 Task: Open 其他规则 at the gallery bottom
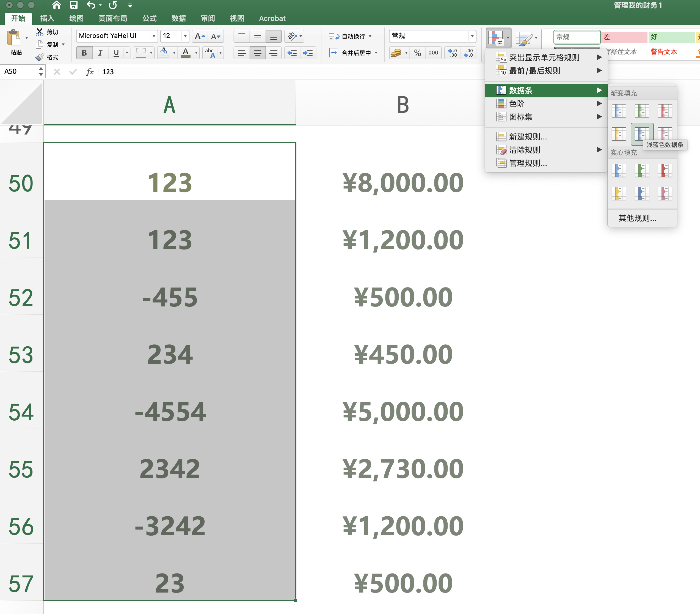pos(637,218)
